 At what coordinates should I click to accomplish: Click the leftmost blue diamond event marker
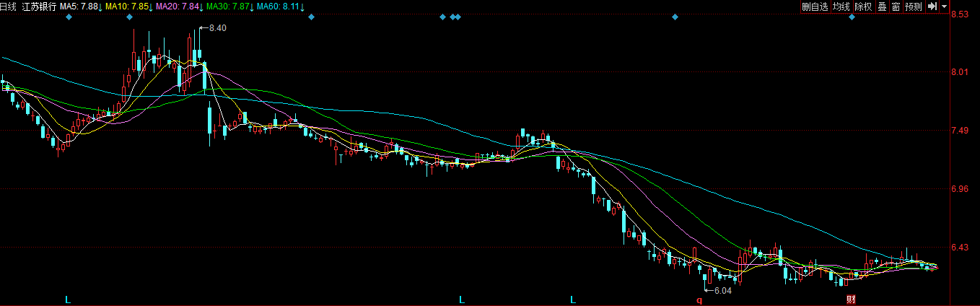[69, 17]
